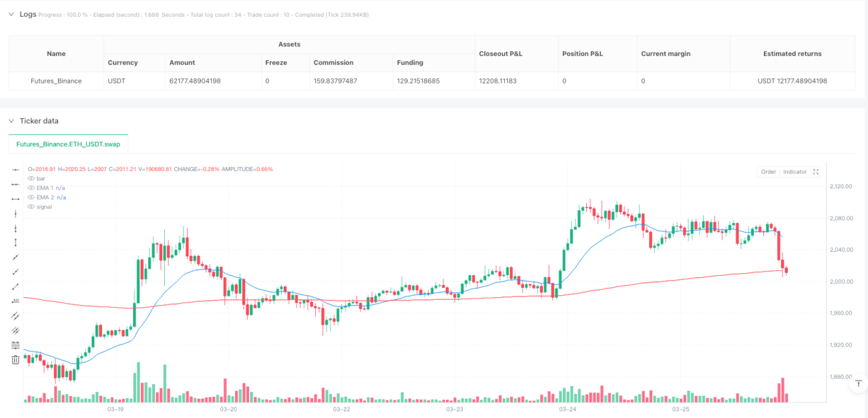Select the vertical segment drawing tool
868x418 pixels.
pyautogui.click(x=16, y=242)
